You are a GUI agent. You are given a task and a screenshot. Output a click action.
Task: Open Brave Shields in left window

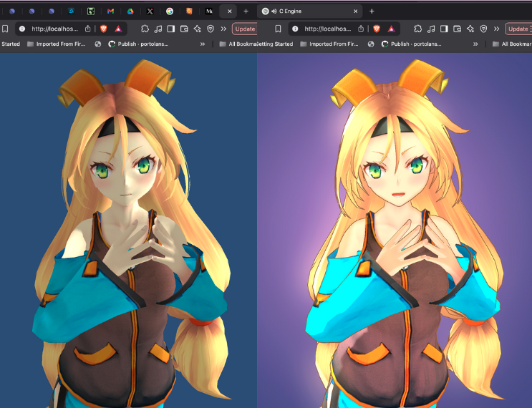click(104, 29)
